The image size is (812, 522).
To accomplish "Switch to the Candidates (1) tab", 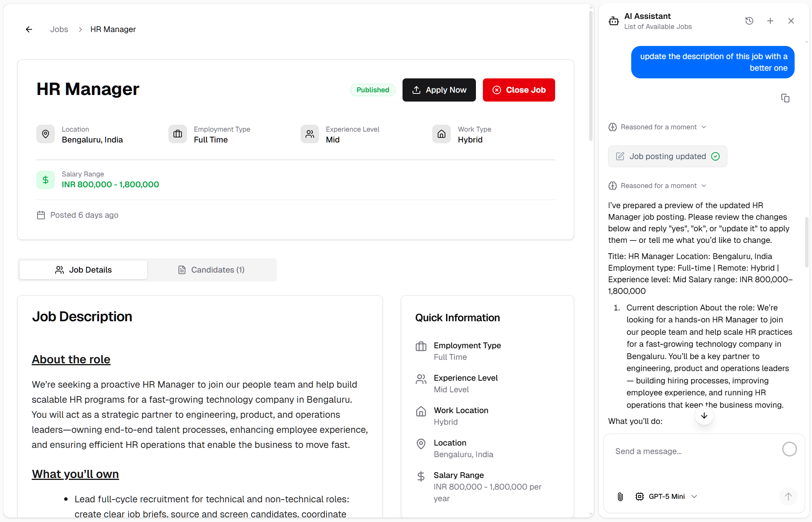I will [212, 270].
